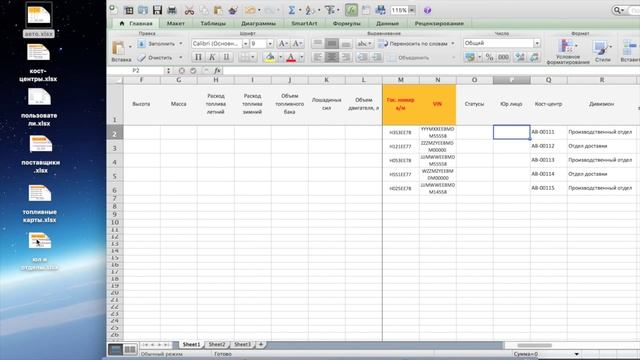Image resolution: width=640 pixels, height=360 pixels.
Task: Toggle italic formatting К button
Action: point(212,57)
